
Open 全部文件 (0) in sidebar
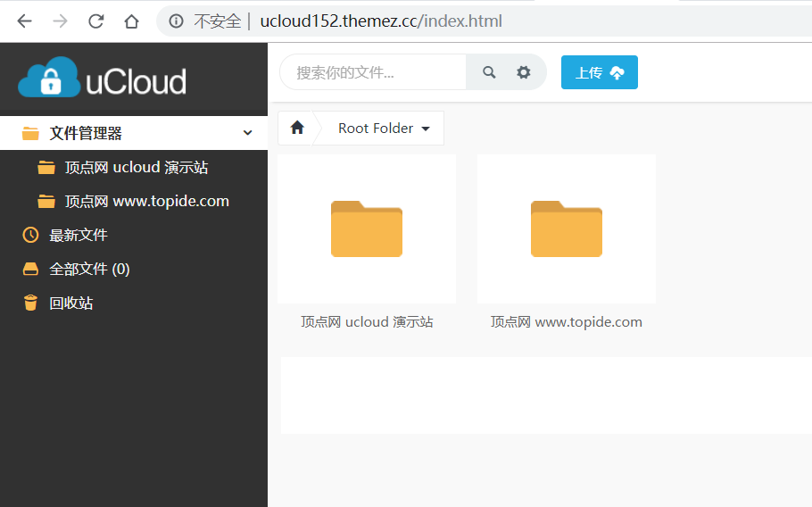tap(89, 269)
